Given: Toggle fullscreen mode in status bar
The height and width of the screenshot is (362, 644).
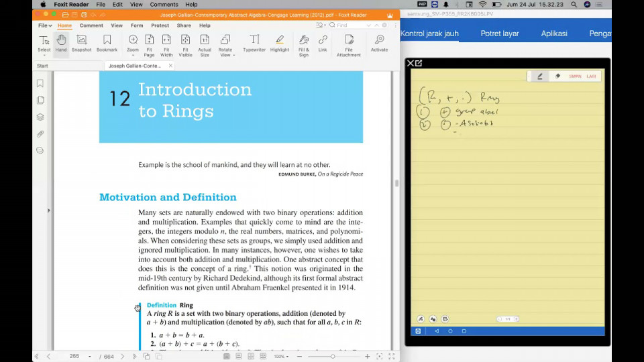Looking at the screenshot, I should (391, 356).
